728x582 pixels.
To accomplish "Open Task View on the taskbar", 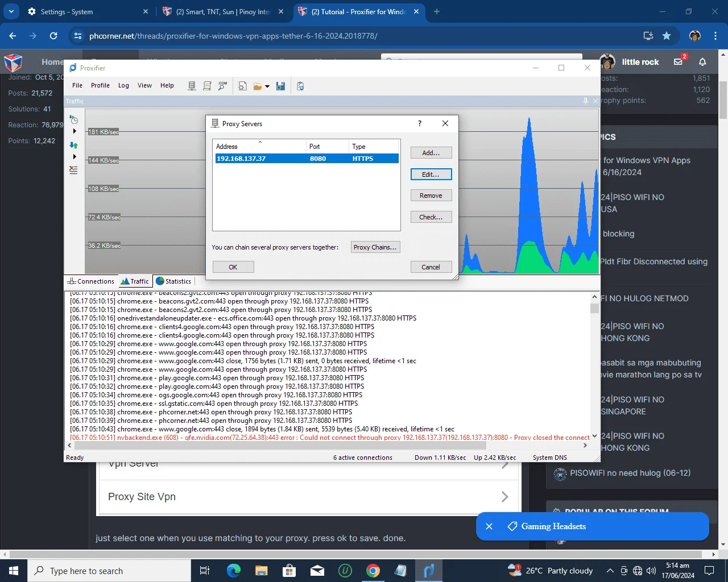I will pos(205,571).
